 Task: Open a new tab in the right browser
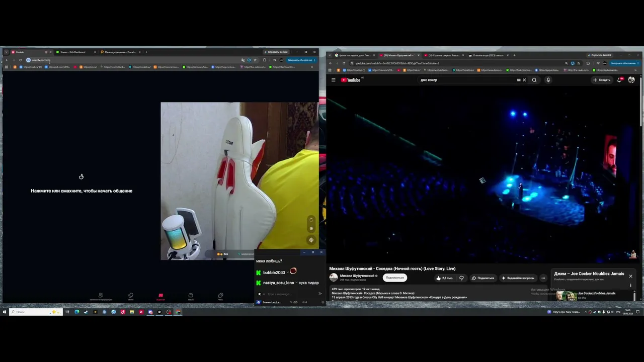tap(515, 55)
